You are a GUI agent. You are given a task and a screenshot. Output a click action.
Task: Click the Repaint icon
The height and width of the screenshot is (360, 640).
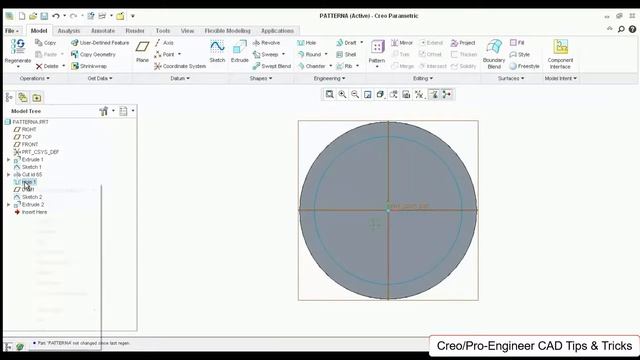[x=367, y=95]
